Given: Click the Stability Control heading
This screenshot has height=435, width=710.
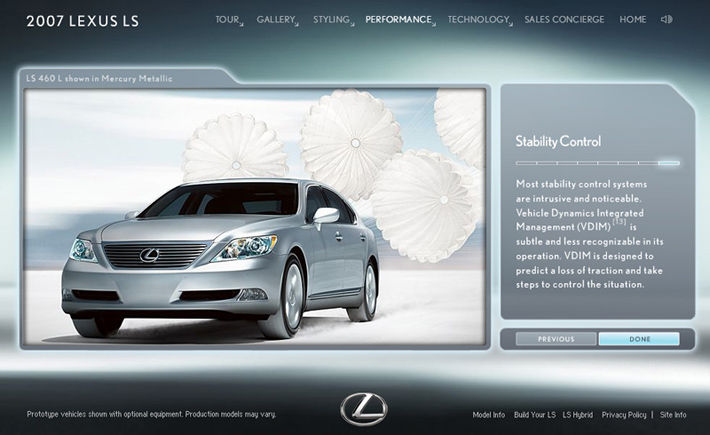Looking at the screenshot, I should click(558, 141).
